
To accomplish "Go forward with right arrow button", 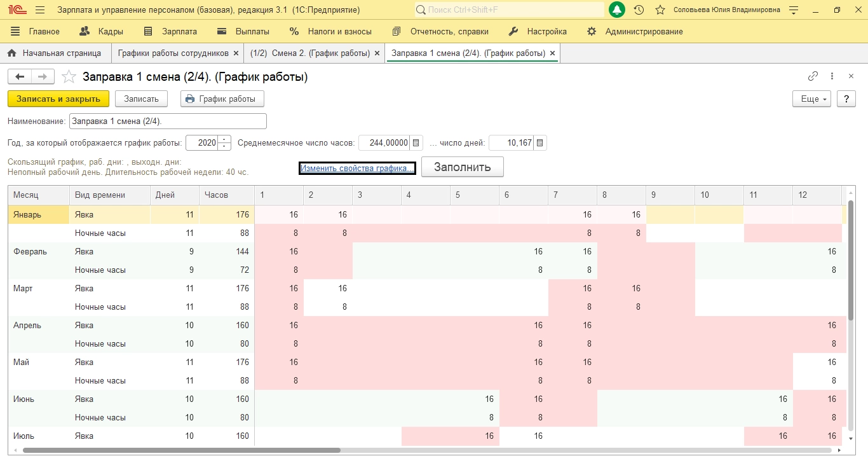I will 42,77.
